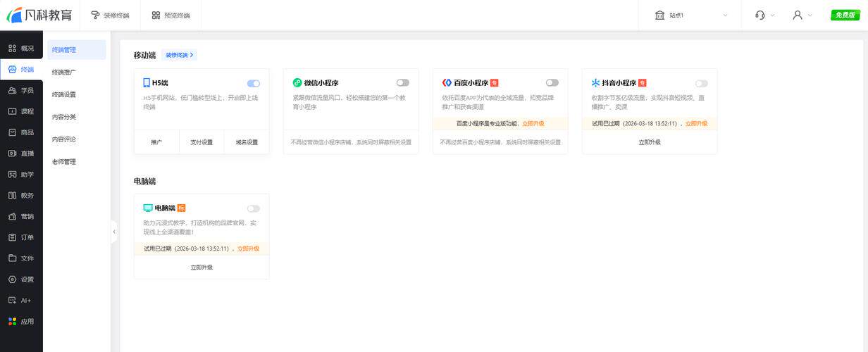Toggle the 电脑端 switch

coord(254,208)
